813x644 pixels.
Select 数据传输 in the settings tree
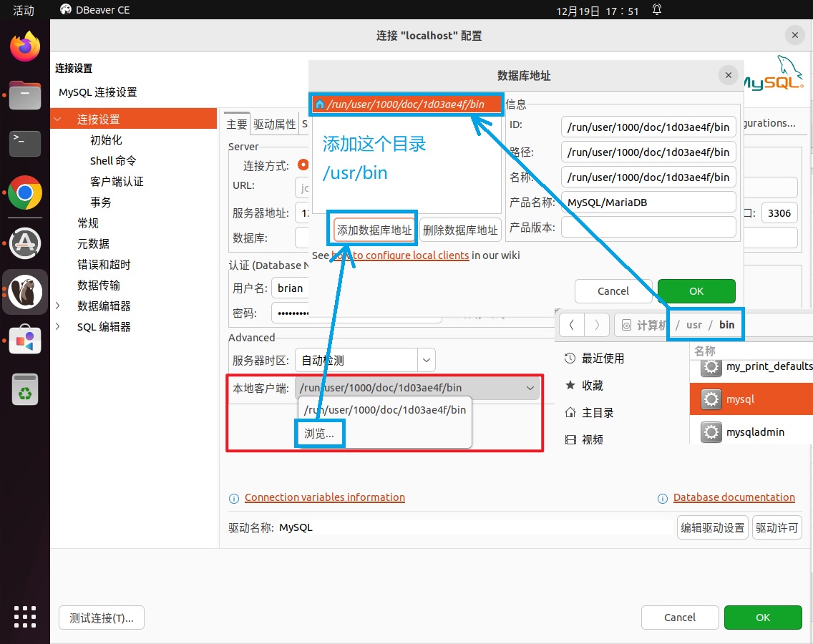99,286
